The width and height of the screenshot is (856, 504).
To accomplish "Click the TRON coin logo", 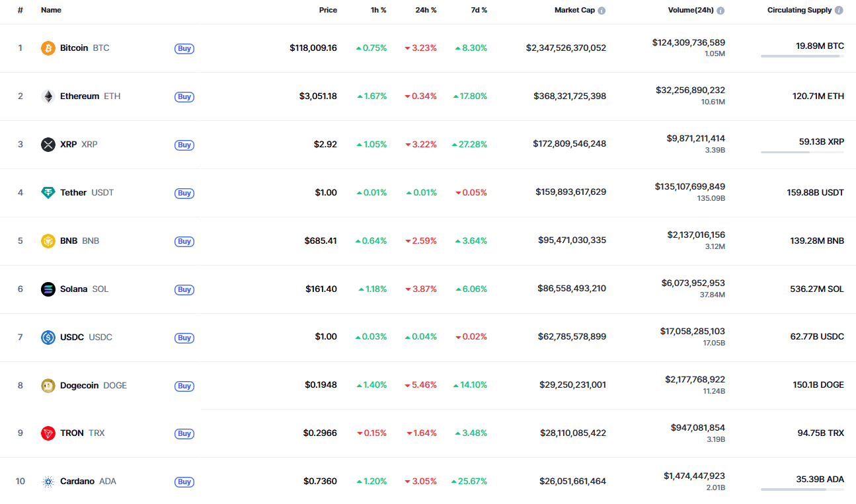I will coord(48,433).
